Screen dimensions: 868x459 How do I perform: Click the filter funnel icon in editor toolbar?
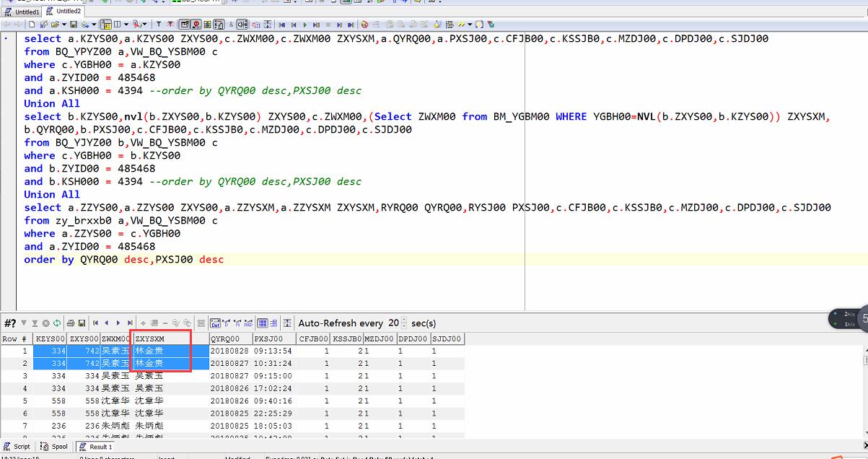[x=159, y=25]
